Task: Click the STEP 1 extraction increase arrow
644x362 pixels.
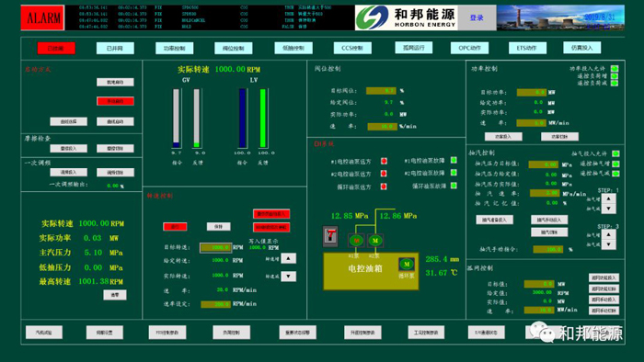Action: pos(609,198)
